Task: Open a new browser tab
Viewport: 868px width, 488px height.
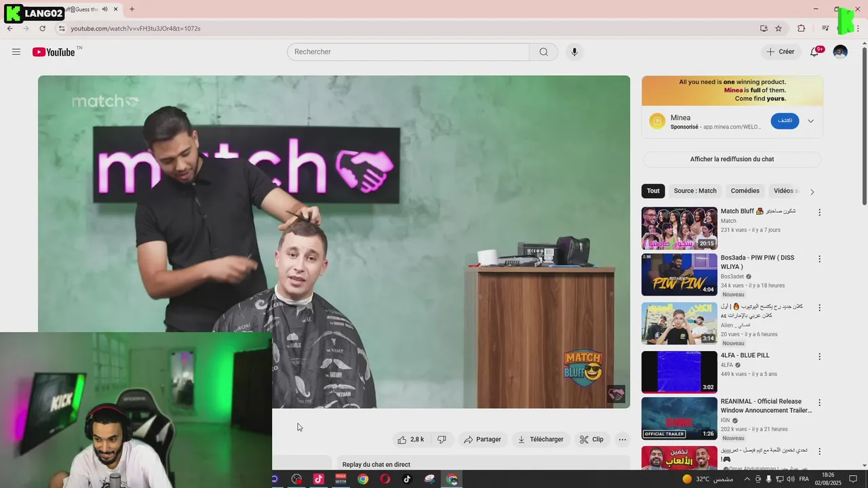Action: [132, 9]
